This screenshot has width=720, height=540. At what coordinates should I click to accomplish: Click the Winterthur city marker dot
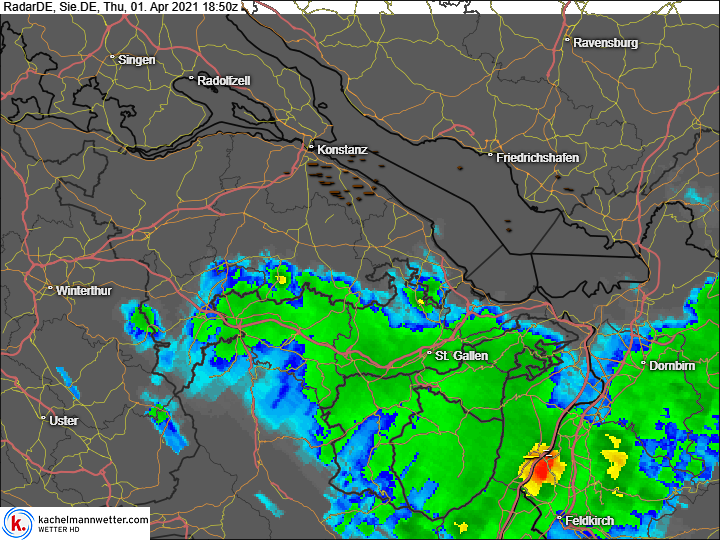(51, 289)
